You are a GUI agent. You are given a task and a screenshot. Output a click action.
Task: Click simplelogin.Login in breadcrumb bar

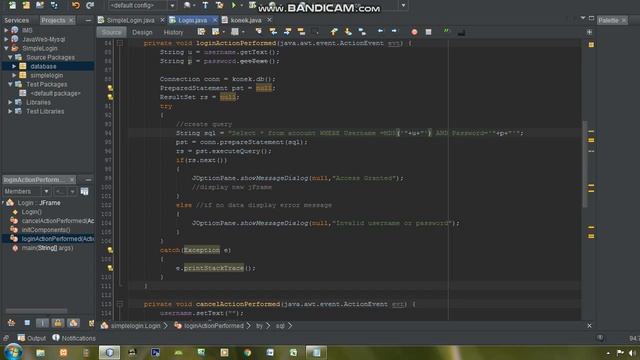(x=136, y=326)
